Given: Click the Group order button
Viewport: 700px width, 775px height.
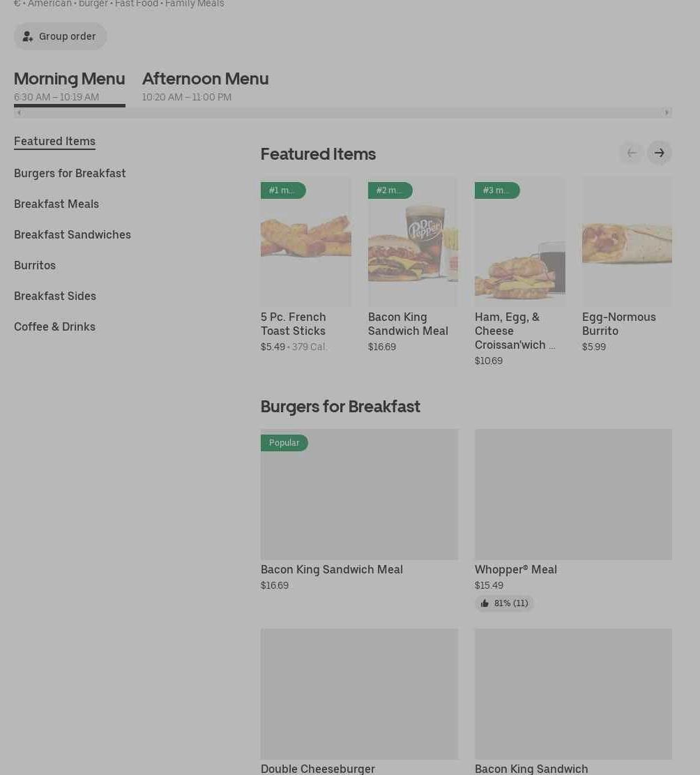Looking at the screenshot, I should click(x=60, y=36).
